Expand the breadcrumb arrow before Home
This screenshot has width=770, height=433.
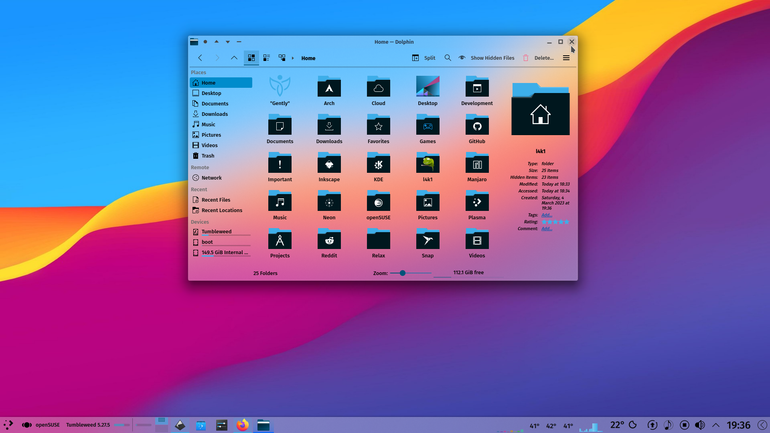pyautogui.click(x=293, y=58)
